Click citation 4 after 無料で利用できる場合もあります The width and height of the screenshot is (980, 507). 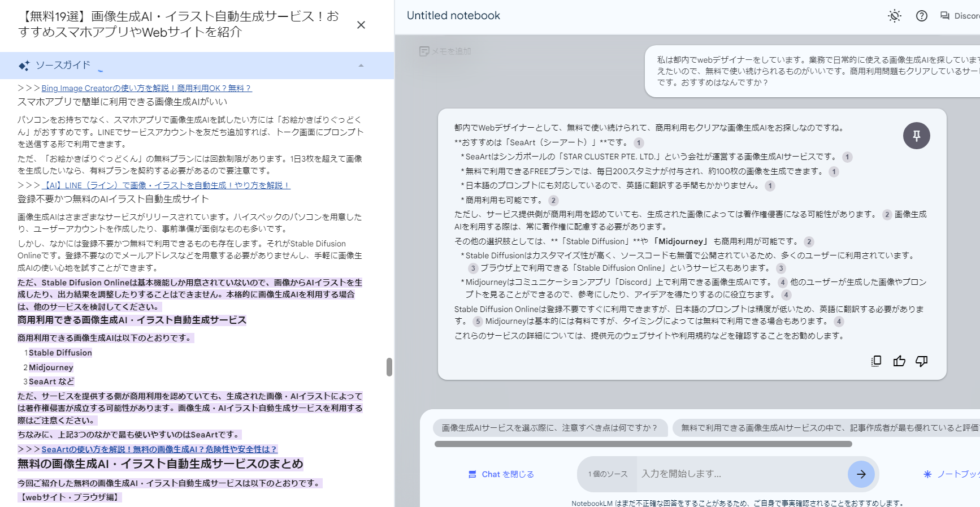pyautogui.click(x=839, y=322)
